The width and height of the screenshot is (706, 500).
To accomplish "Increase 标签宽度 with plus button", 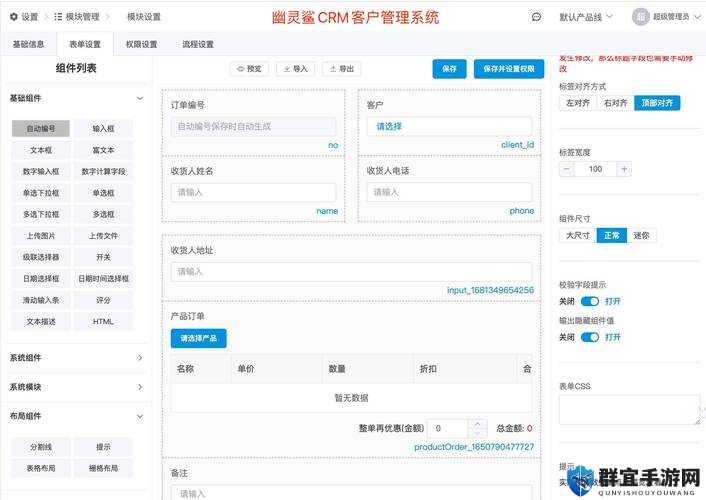I will pos(624,169).
